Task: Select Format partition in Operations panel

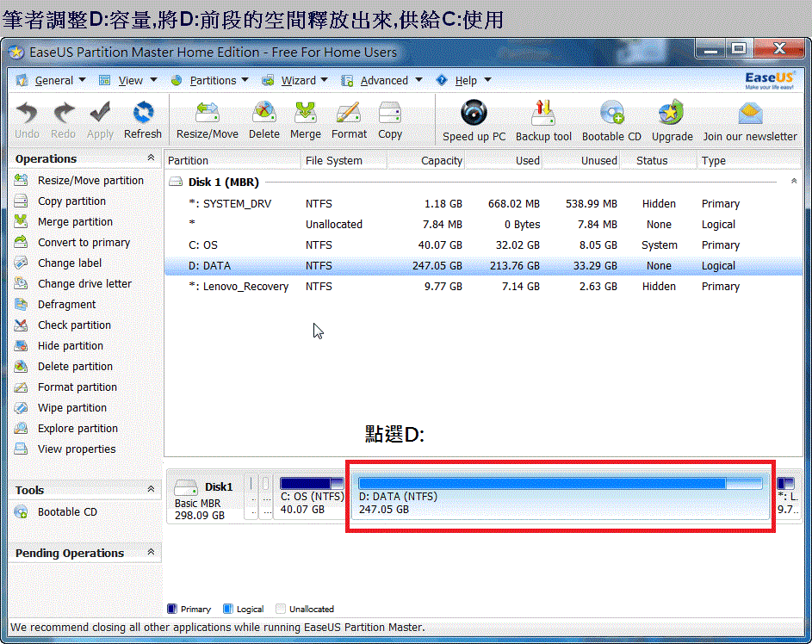Action: (x=65, y=387)
